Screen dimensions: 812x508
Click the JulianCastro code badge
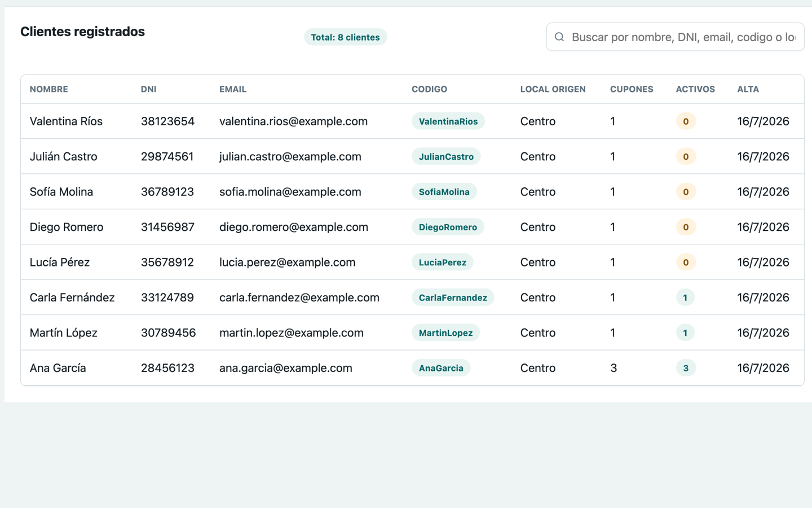tap(446, 156)
